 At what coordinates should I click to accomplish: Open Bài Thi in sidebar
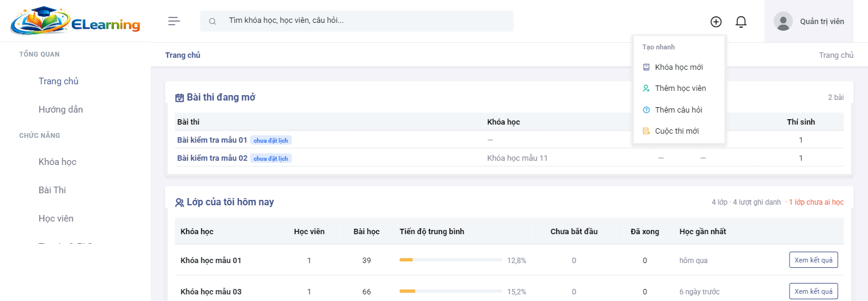point(52,190)
